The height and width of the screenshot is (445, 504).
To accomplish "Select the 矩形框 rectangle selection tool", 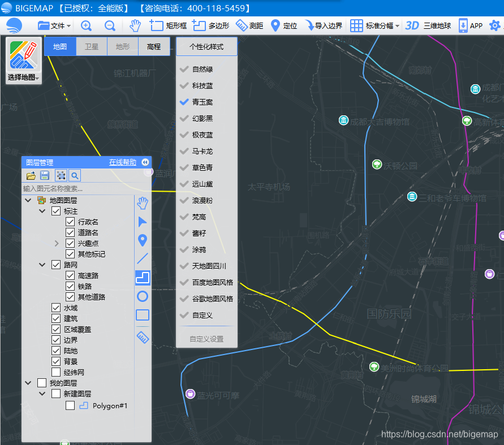I will click(x=169, y=25).
